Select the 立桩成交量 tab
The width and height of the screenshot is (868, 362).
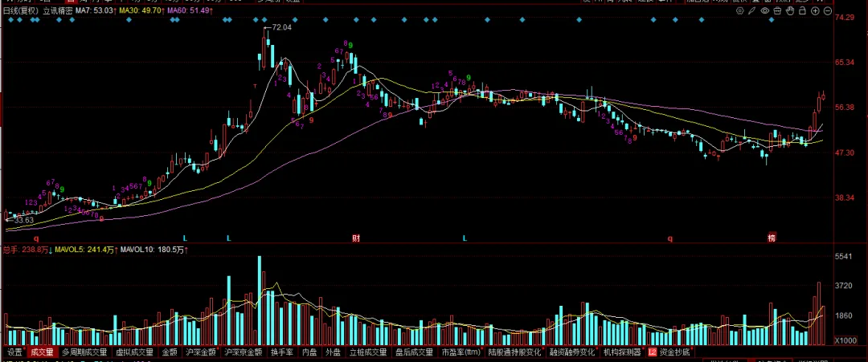[x=368, y=352]
